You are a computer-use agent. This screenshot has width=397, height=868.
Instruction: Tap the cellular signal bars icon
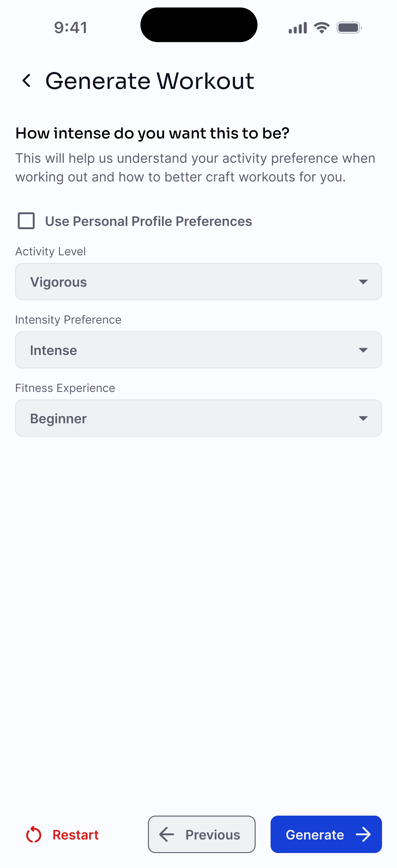(x=298, y=28)
